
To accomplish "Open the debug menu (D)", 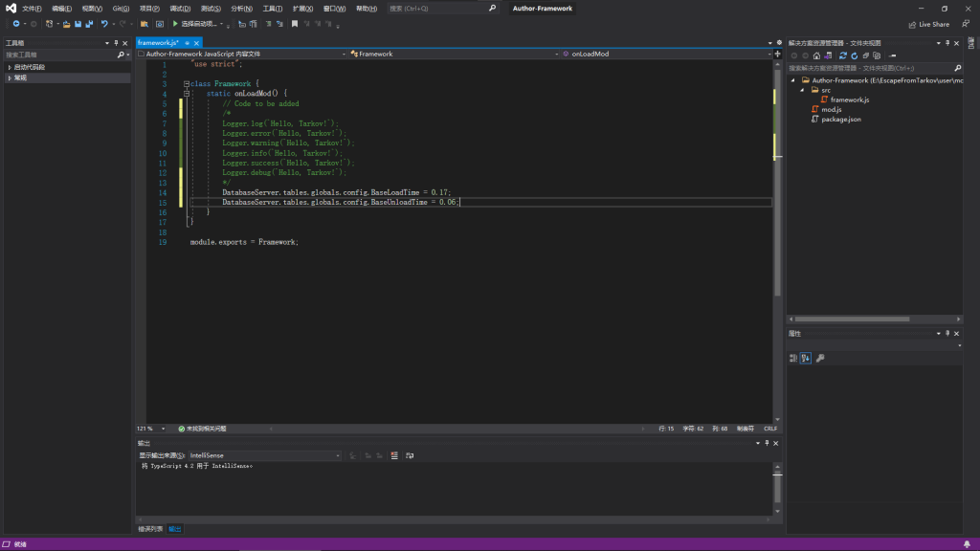I will click(180, 9).
